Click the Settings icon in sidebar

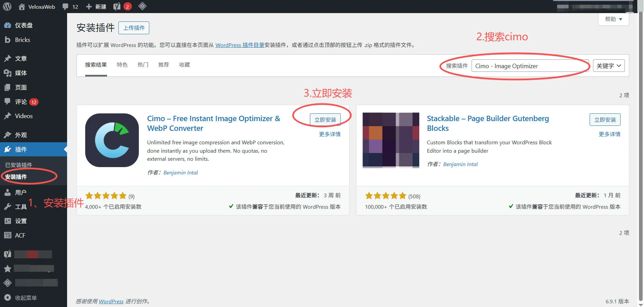(x=7, y=221)
